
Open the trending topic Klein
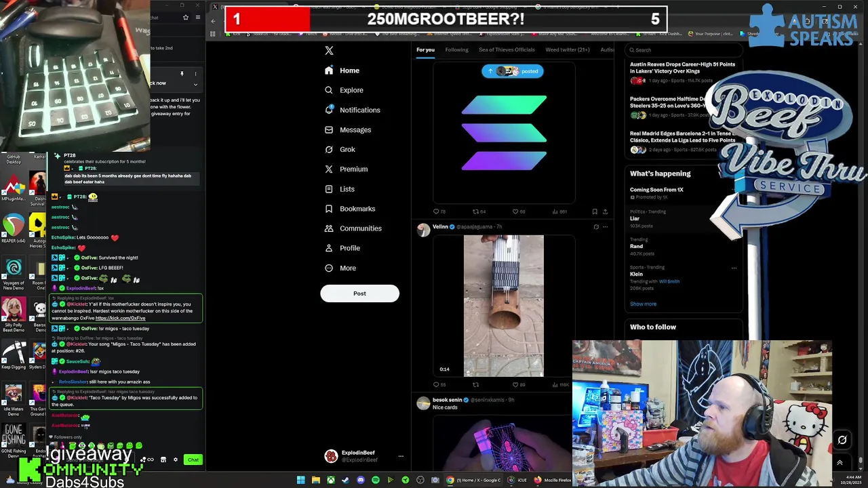[636, 274]
